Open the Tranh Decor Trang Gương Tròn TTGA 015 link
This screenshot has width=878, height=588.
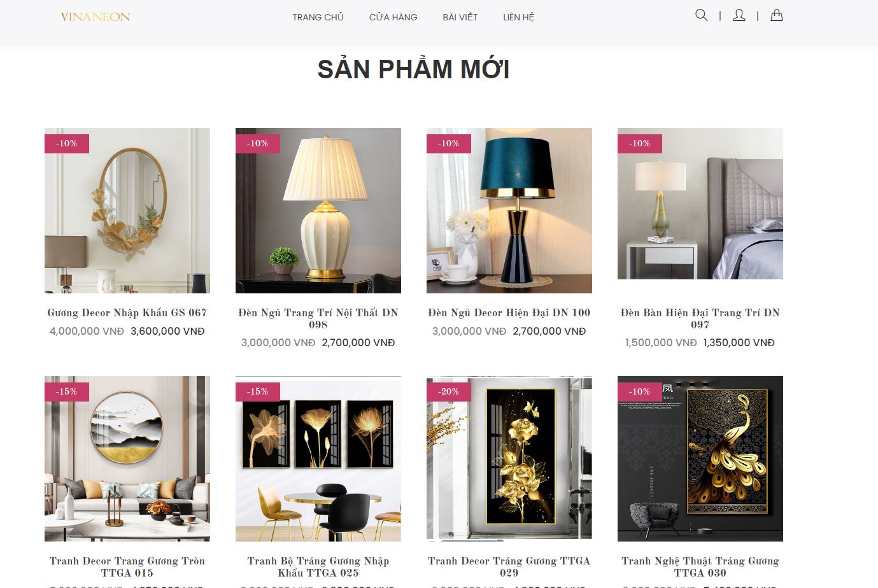point(127,566)
